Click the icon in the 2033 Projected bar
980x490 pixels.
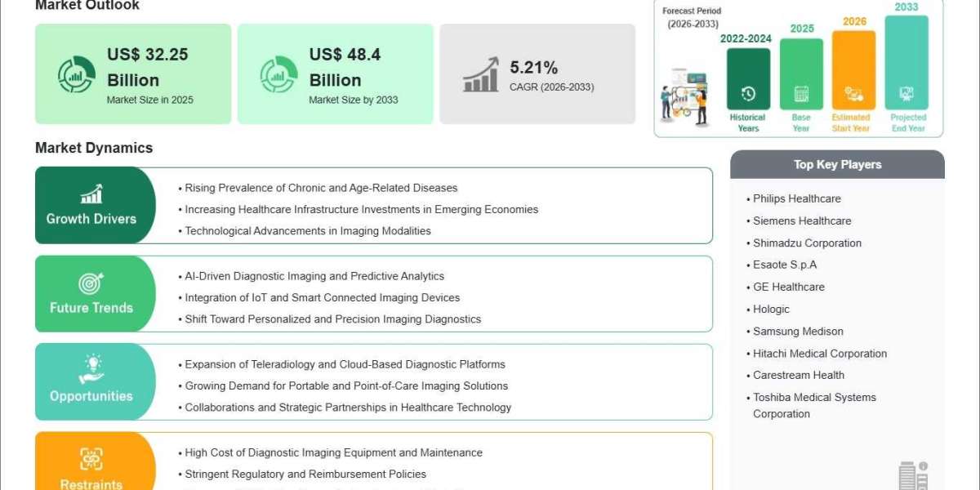(906, 94)
